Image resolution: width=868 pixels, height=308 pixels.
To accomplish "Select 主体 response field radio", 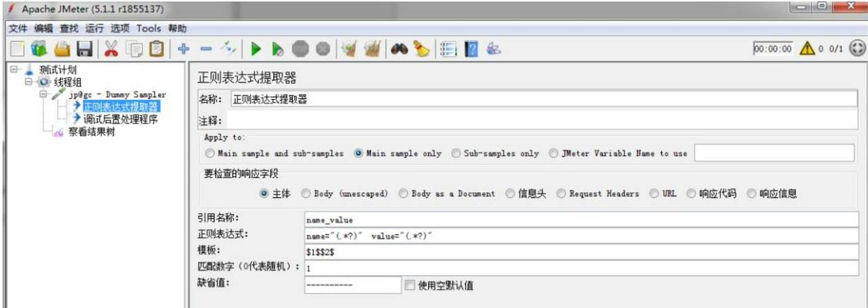I will 264,193.
